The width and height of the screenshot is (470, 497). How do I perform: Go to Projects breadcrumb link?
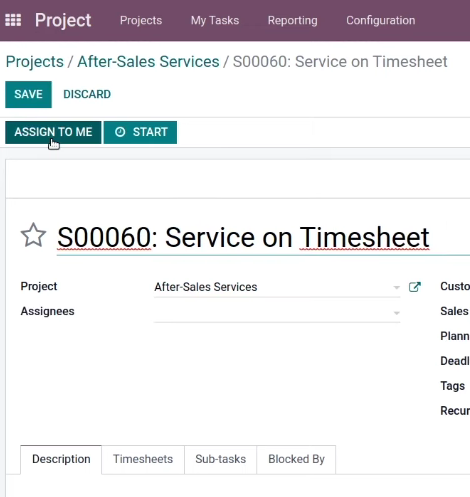click(x=35, y=62)
